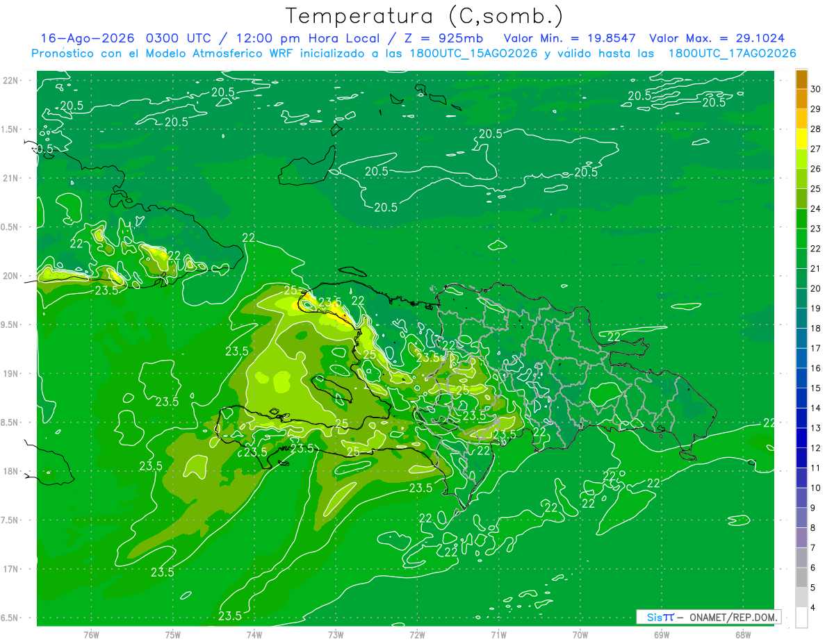Screen dimensions: 834x644
Task: Pick the purple legend swatch between 7 and 8
Action: 801,538
